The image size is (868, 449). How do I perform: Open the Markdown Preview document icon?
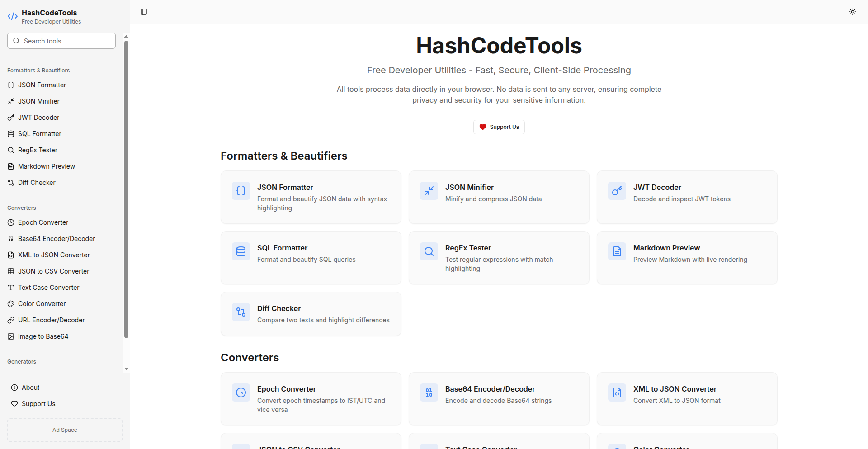click(617, 251)
